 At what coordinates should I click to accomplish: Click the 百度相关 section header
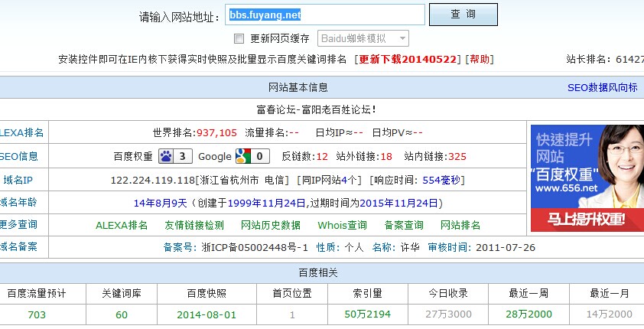(x=318, y=272)
